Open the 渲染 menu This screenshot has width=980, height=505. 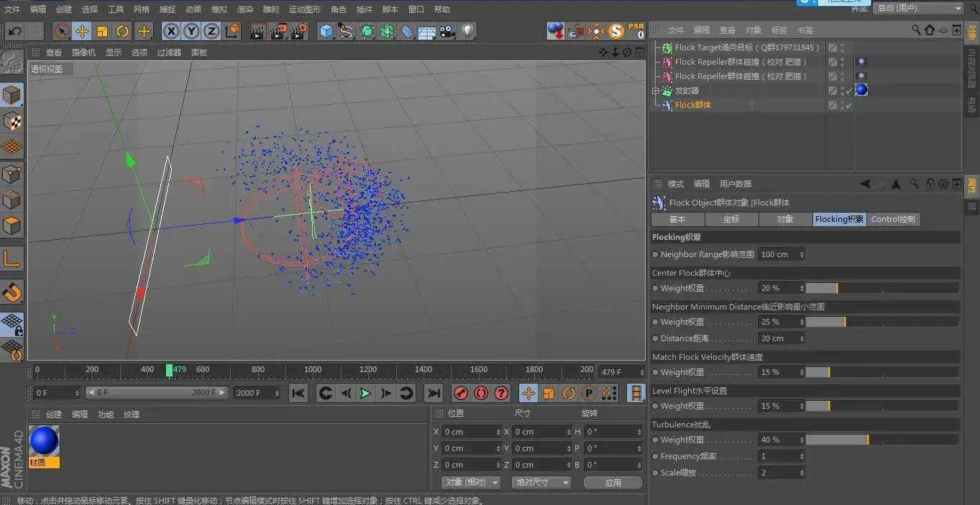[245, 9]
